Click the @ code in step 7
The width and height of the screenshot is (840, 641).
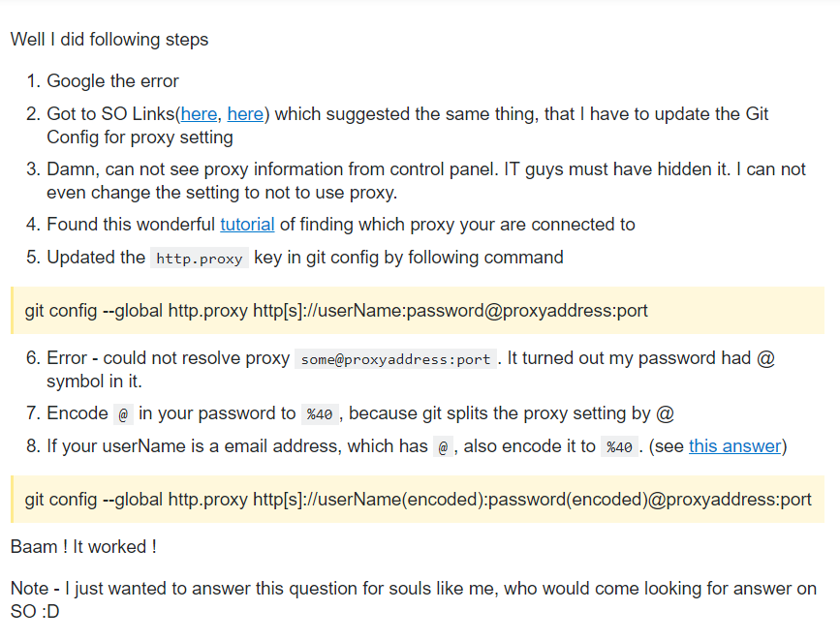point(123,414)
